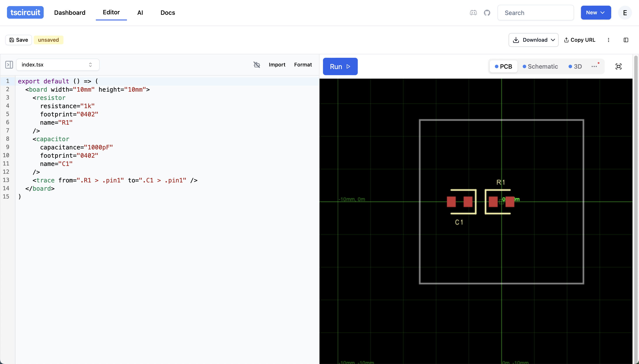The height and width of the screenshot is (364, 639).
Task: Click the Format code button
Action: 303,65
